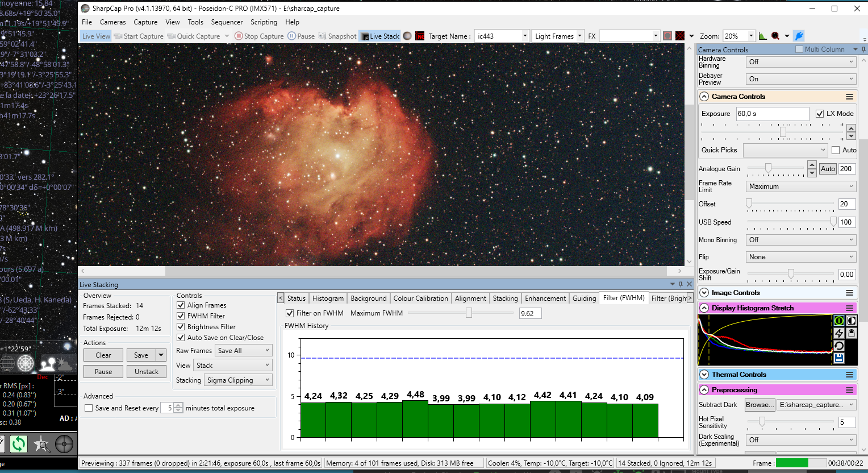The height and width of the screenshot is (473, 868).
Task: Open Zoom 20% dropdown
Action: tap(751, 36)
